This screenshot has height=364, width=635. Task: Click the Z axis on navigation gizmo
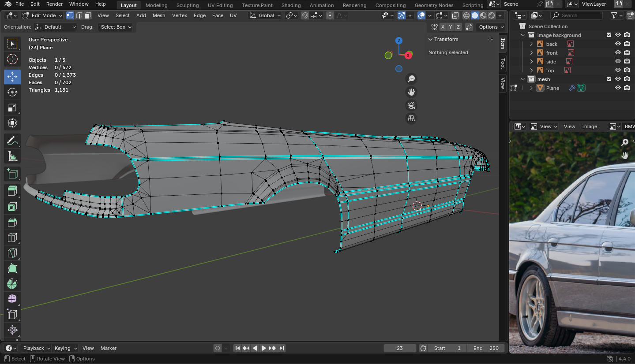click(x=399, y=41)
